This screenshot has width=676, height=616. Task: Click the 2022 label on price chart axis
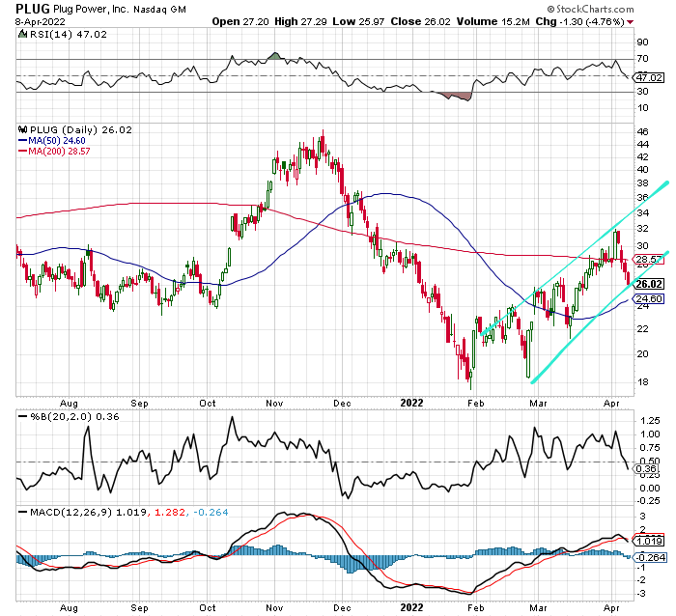coord(411,403)
